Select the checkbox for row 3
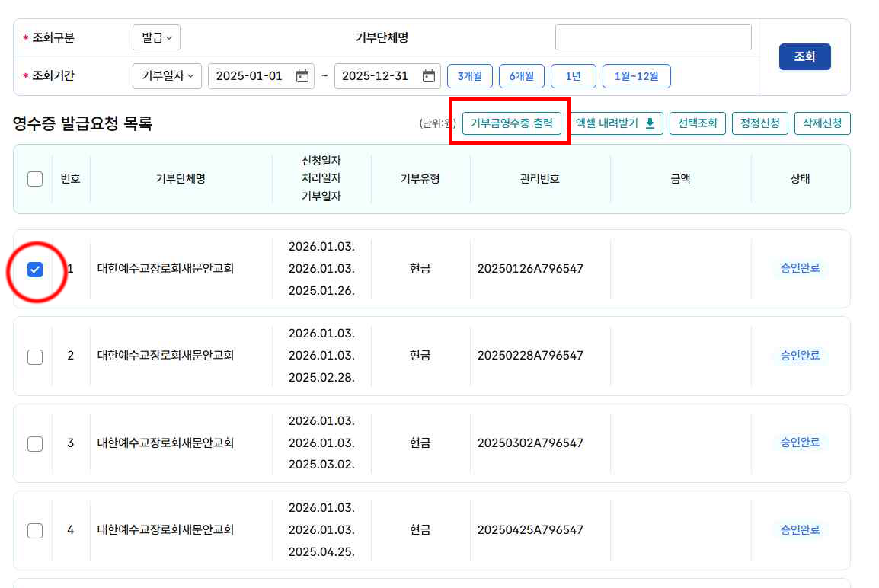This screenshot has width=879, height=588. click(35, 443)
